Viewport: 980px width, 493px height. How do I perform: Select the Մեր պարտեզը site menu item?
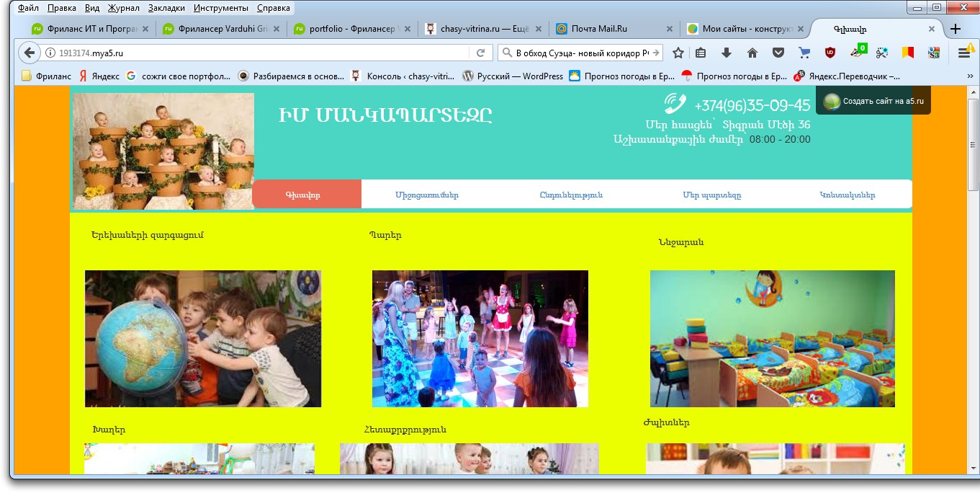tap(711, 195)
